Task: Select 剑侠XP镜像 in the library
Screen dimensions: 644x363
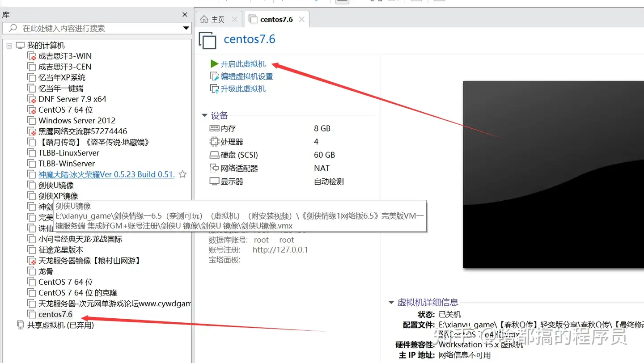Action: click(x=58, y=196)
